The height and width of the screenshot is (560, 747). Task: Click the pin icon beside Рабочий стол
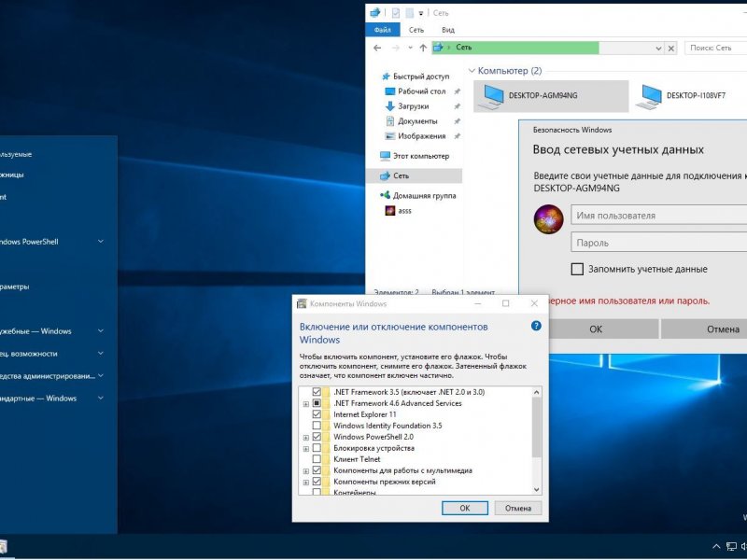457,91
